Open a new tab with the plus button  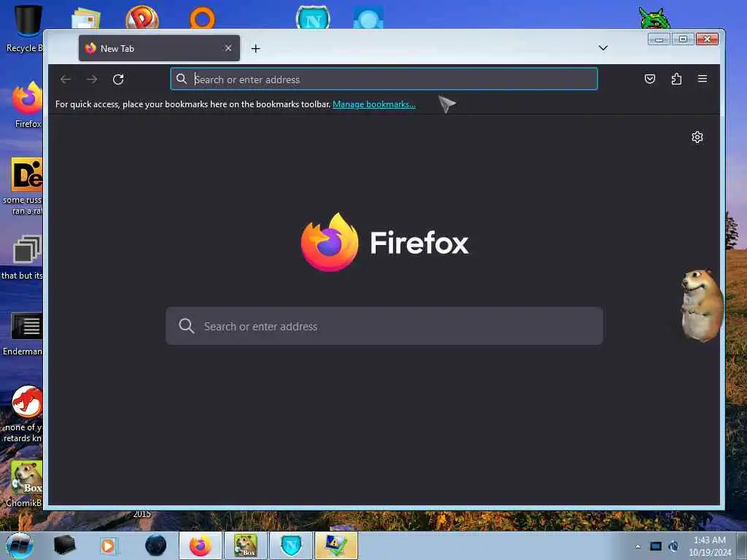click(x=256, y=49)
